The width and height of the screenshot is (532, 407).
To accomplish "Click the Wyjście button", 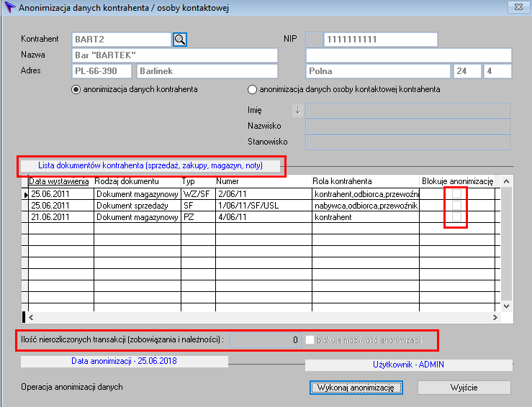I will [464, 388].
